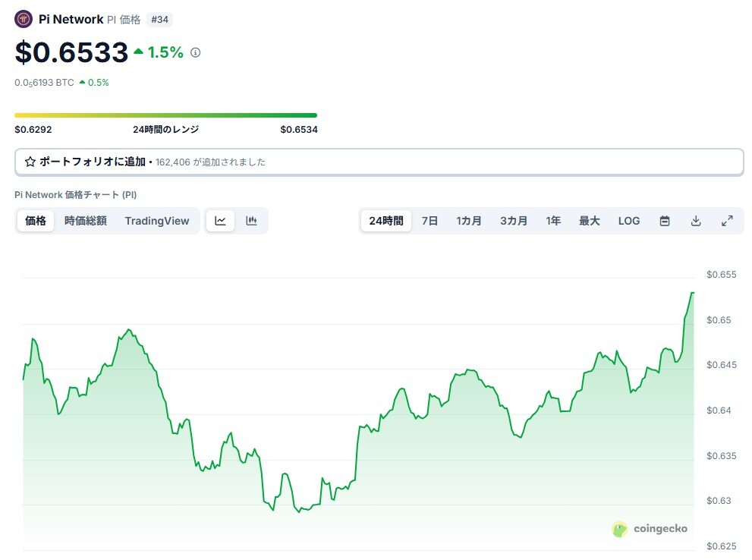Click the $0.6534 range high value

tap(299, 130)
